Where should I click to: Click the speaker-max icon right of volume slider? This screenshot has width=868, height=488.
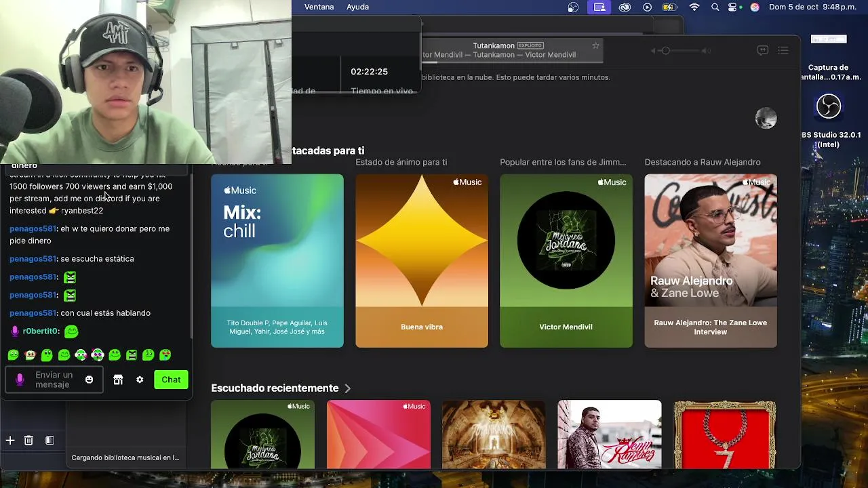(706, 51)
